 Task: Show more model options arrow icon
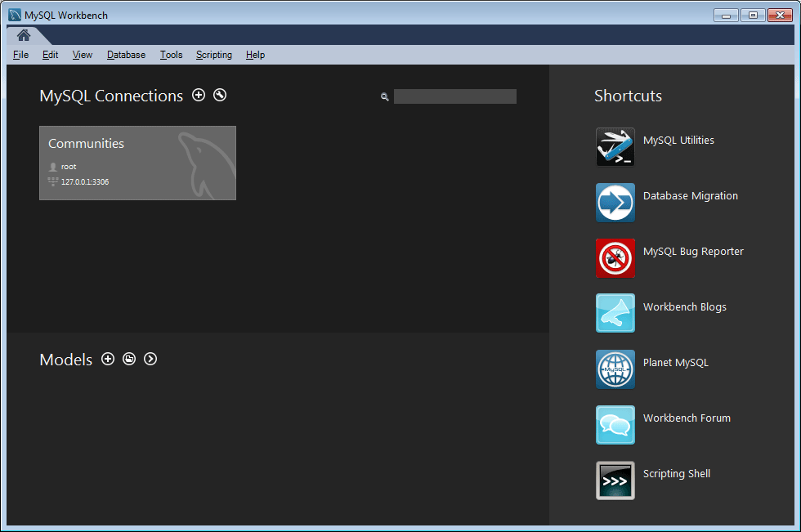coord(150,359)
